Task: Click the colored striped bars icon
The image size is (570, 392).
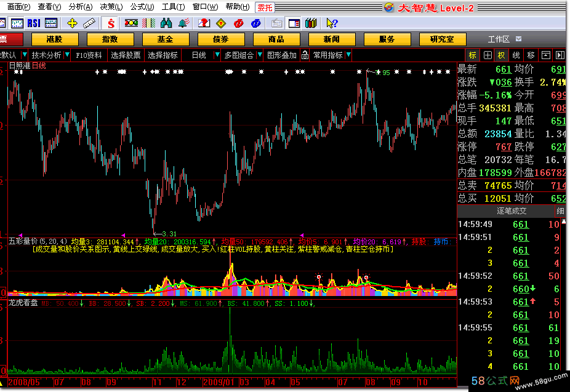Action: tap(149, 23)
